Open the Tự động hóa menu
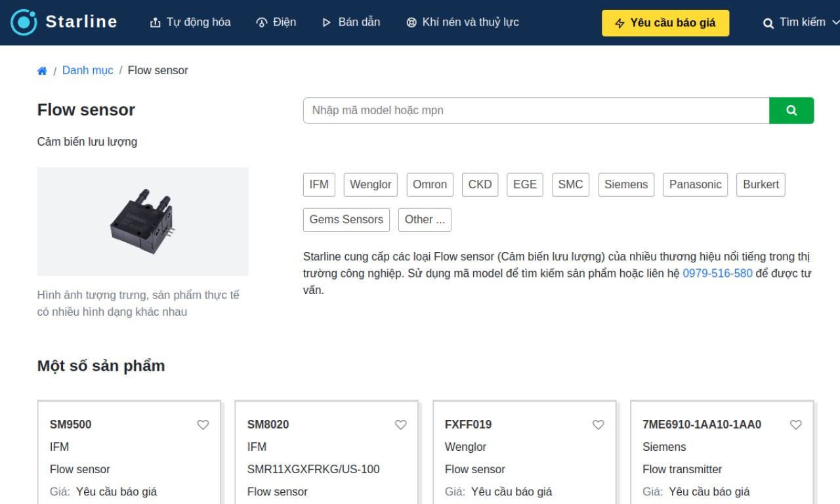The image size is (840, 504). click(190, 22)
